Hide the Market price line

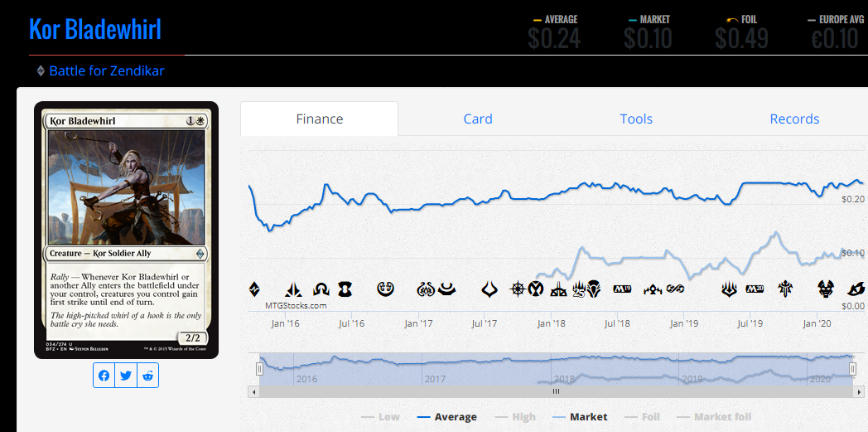point(579,417)
